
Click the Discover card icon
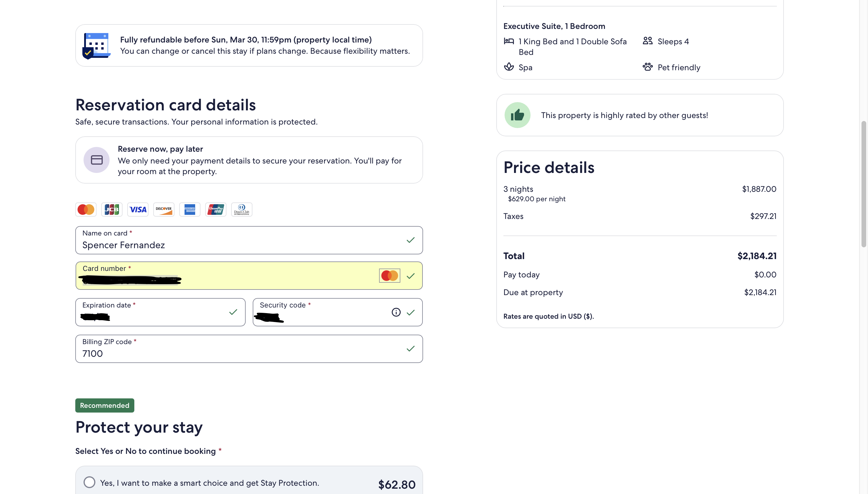164,209
